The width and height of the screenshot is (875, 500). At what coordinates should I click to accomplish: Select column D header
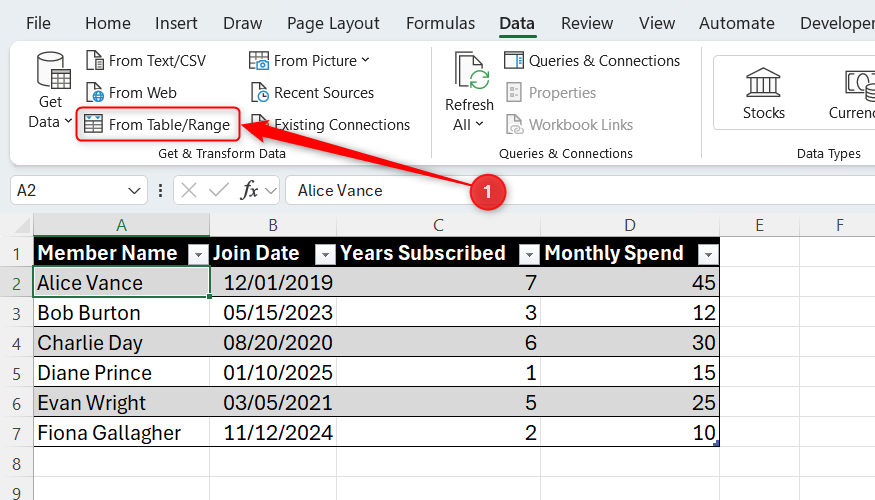[x=629, y=225]
